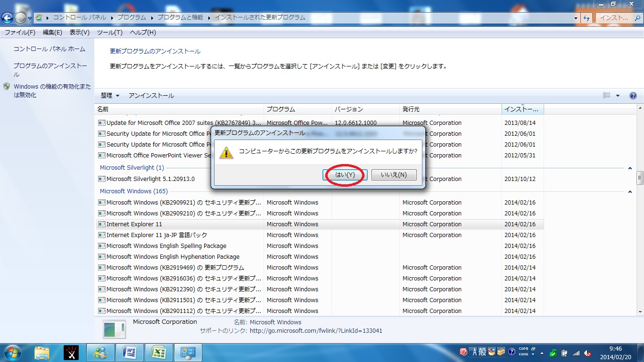
Task: Show hidden system tray icons
Action: pos(542,353)
